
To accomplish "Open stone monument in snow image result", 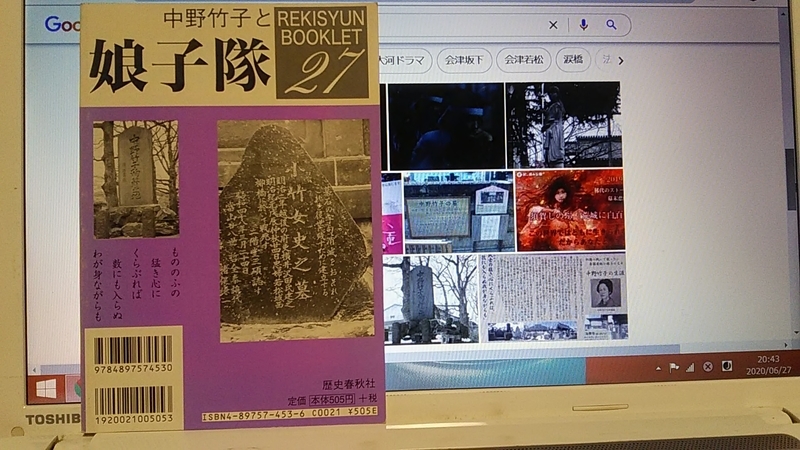I will 431,299.
